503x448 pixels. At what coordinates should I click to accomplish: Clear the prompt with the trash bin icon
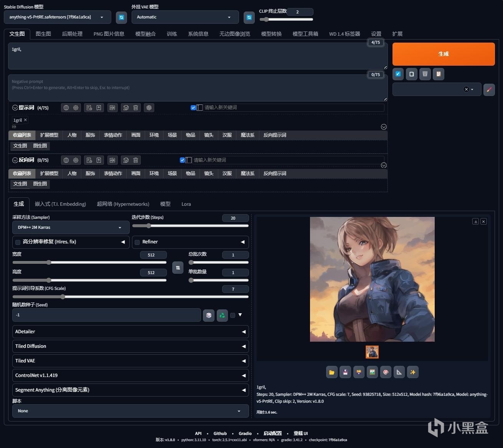(425, 74)
